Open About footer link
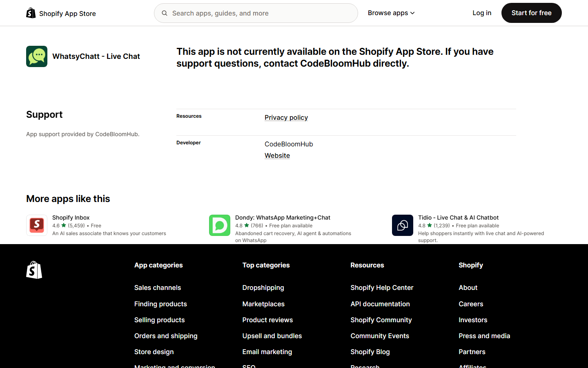 pos(468,287)
